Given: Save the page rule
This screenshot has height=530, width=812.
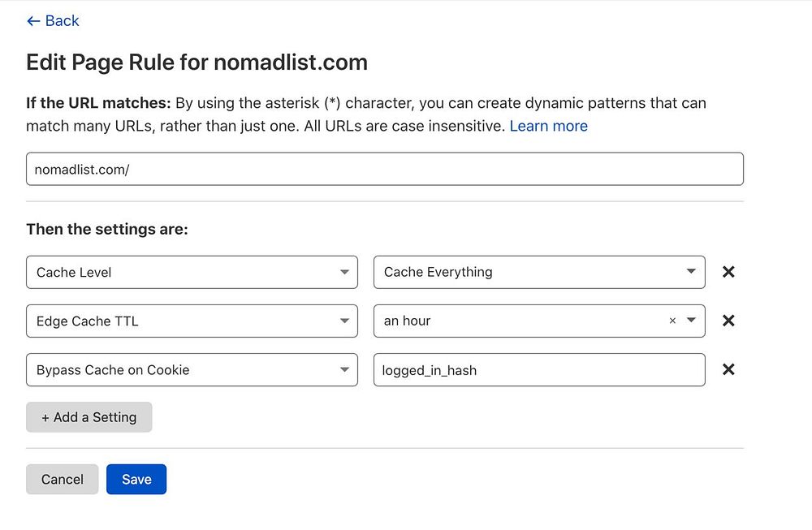Looking at the screenshot, I should [136, 479].
